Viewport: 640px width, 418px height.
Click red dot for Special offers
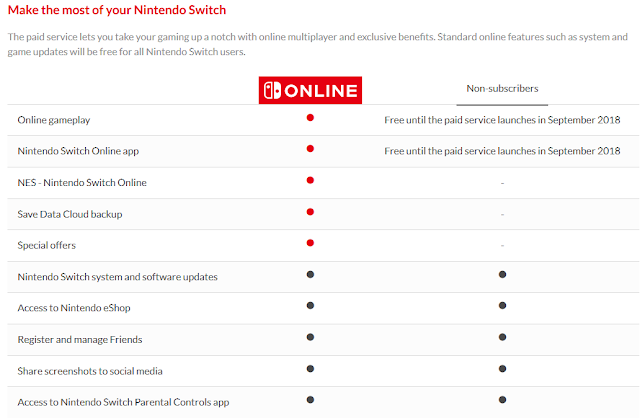pos(310,243)
